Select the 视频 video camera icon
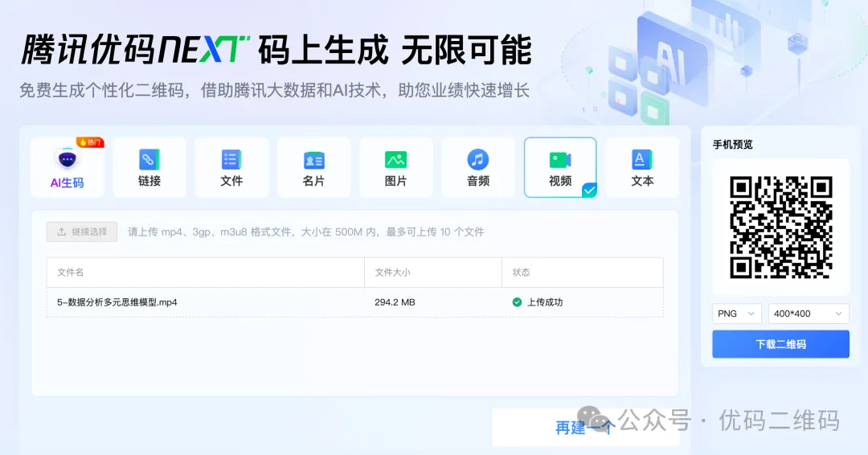 tap(560, 160)
